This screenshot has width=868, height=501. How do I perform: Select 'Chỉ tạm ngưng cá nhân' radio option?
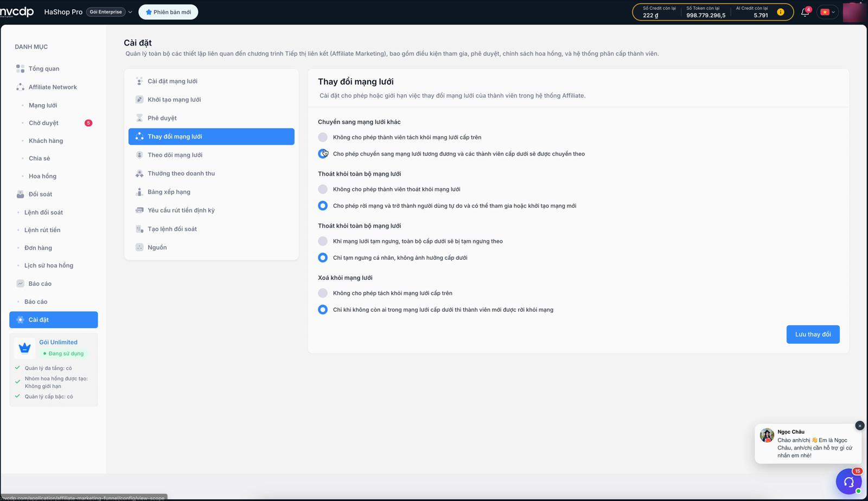point(323,258)
